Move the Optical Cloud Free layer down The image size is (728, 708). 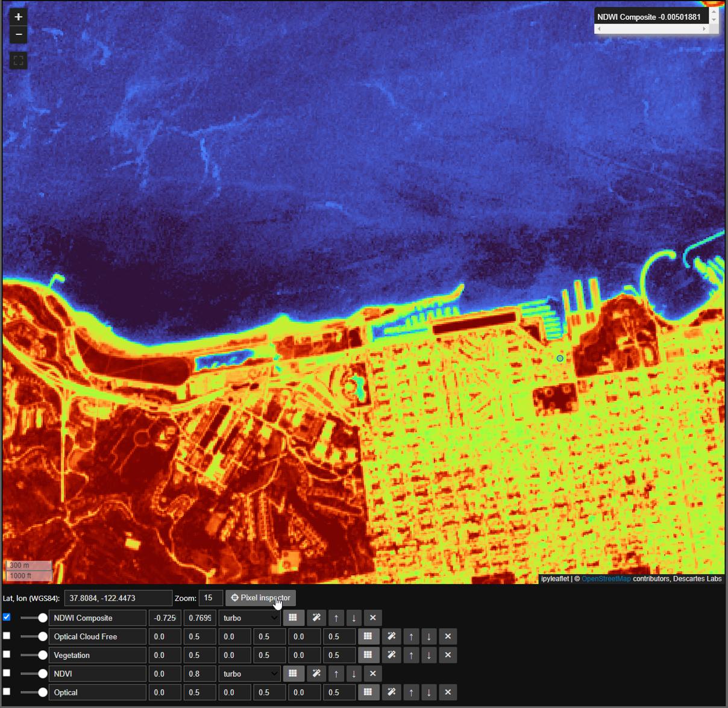click(x=429, y=636)
